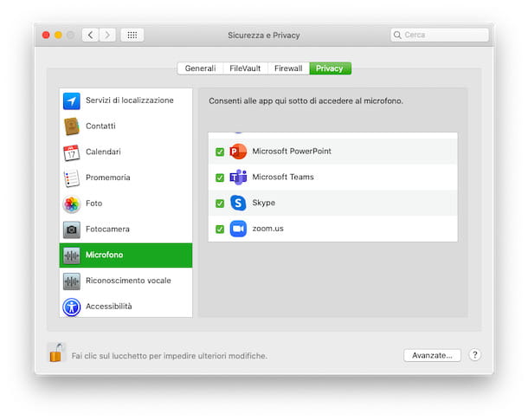Select the Foto label in sidebar
Viewport: 528px width, 420px height.
94,204
